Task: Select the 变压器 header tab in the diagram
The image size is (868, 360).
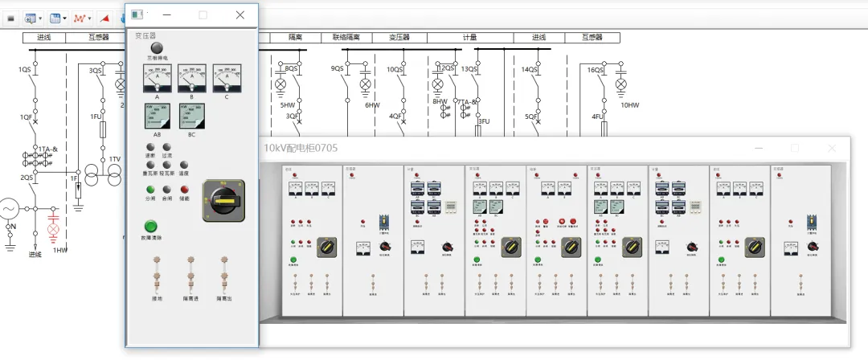Action: (x=399, y=38)
